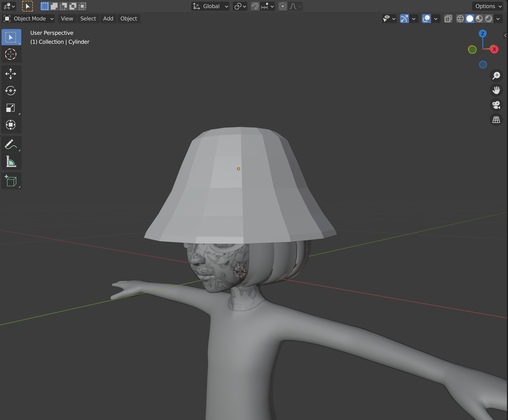The width and height of the screenshot is (508, 420).
Task: Set selection mode to new selection
Action: point(45,6)
